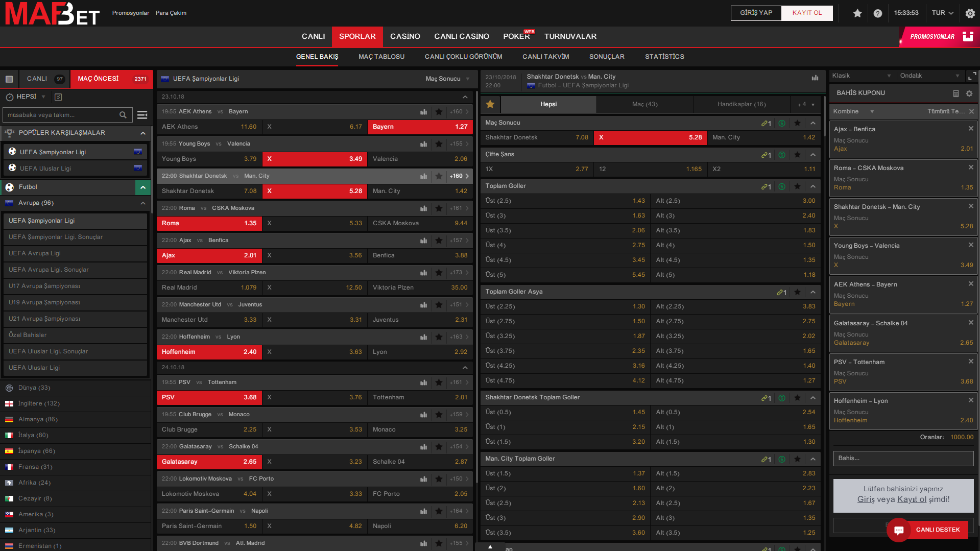Collapse the Popüler Karşılaşmalar section
The image size is (980, 551).
tap(142, 133)
